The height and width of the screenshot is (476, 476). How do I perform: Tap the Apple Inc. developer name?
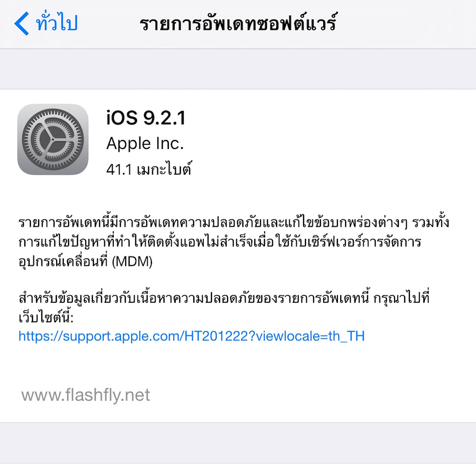click(145, 144)
